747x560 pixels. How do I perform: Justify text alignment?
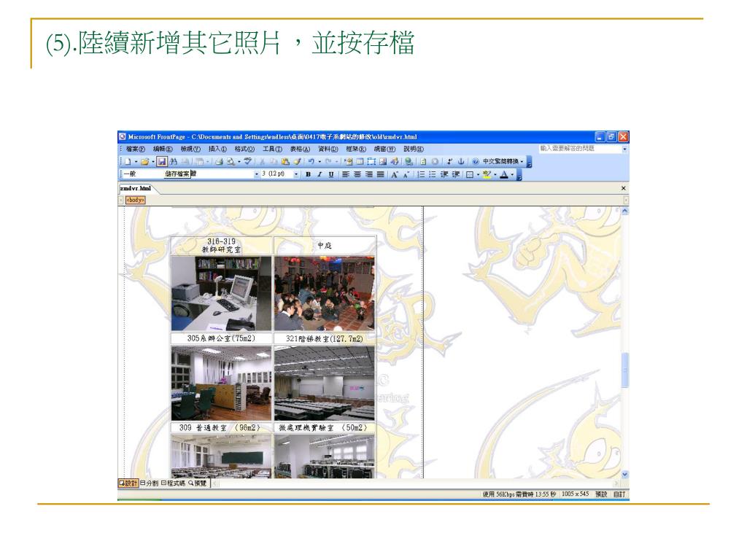click(x=381, y=174)
